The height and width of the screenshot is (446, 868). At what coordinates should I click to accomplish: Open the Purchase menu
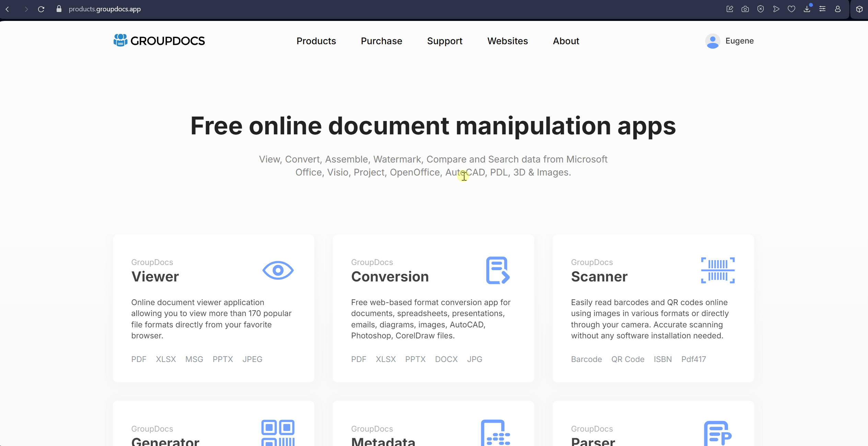coord(382,41)
